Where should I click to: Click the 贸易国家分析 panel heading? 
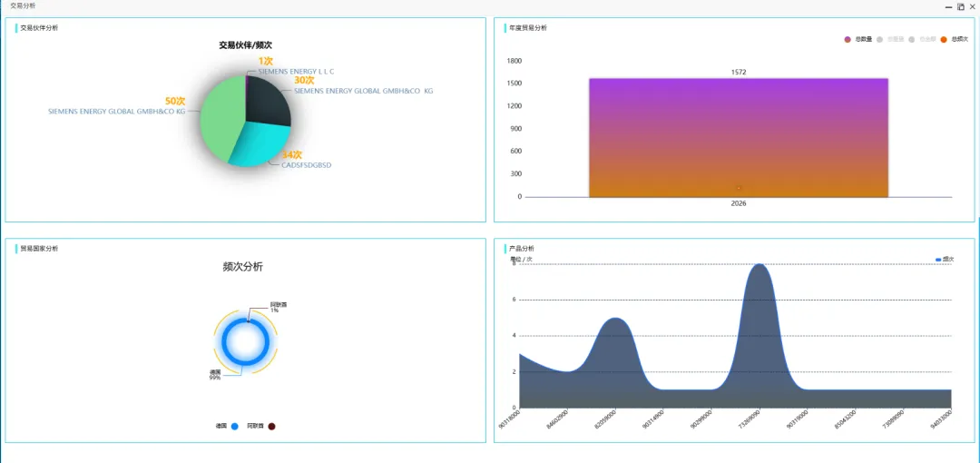coord(39,249)
